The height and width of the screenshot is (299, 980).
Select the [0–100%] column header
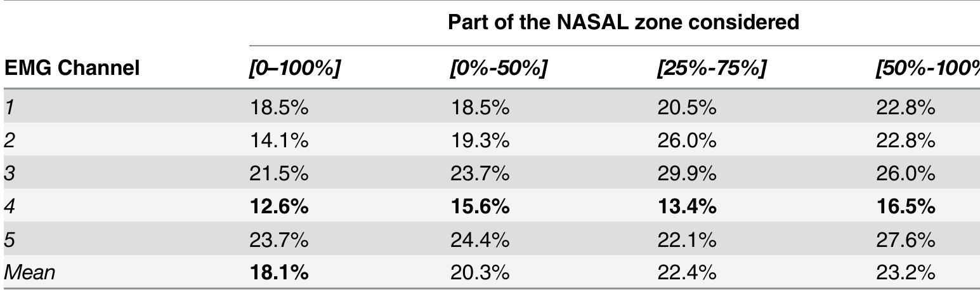(x=295, y=68)
